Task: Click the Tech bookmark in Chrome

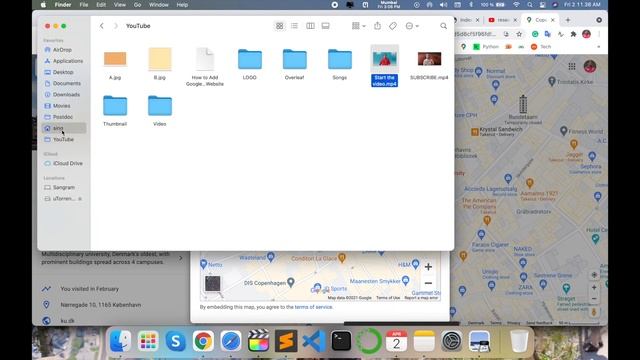Action: click(541, 47)
